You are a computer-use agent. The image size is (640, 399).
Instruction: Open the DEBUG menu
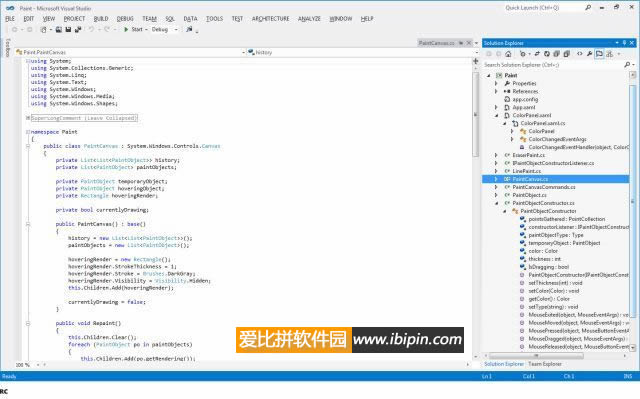pos(125,19)
